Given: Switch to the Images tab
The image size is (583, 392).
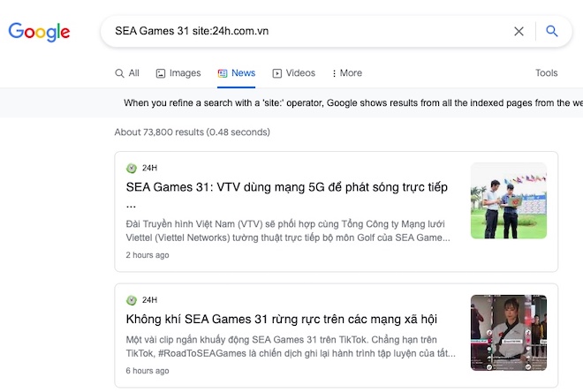Looking at the screenshot, I should coord(178,73).
